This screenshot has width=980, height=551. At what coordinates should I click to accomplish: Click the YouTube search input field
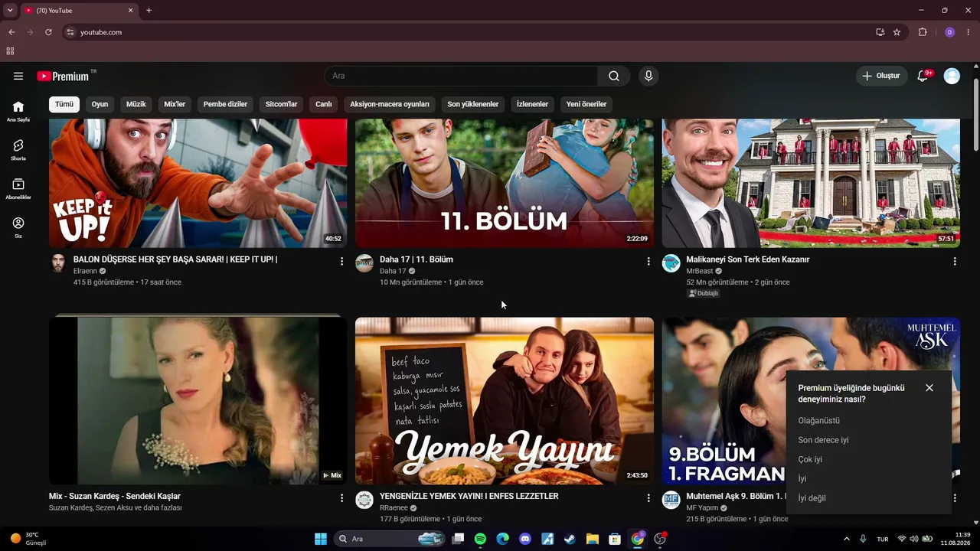click(x=461, y=76)
